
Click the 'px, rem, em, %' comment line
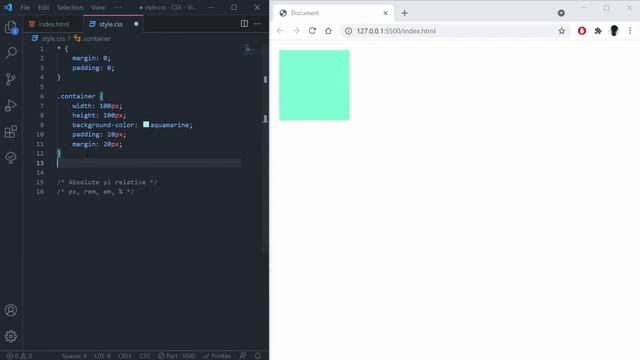96,191
